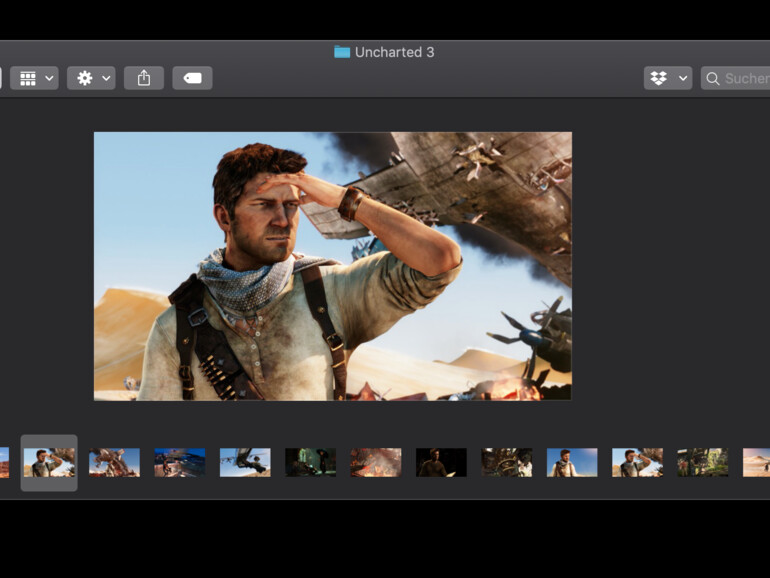
Task: Select the dark green interior thumbnail
Action: (x=310, y=463)
